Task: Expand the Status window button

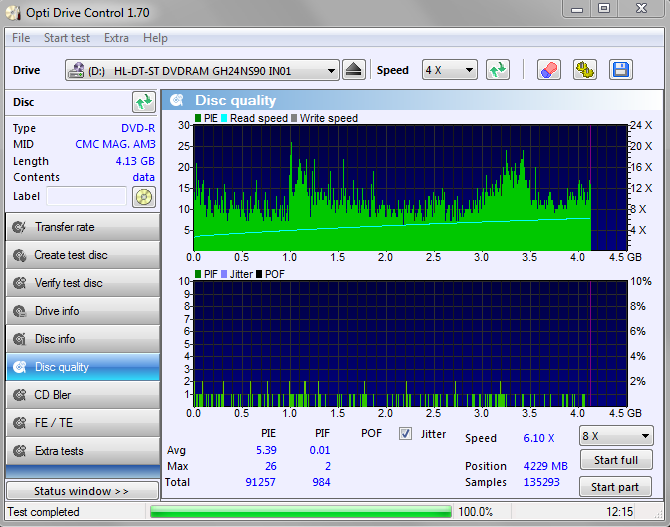Action: tap(82, 491)
